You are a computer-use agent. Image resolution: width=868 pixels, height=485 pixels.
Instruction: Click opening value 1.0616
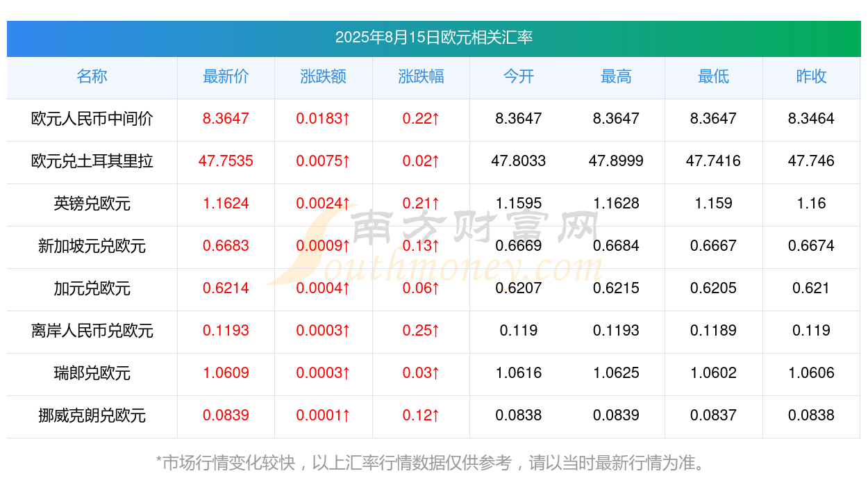coord(519,373)
